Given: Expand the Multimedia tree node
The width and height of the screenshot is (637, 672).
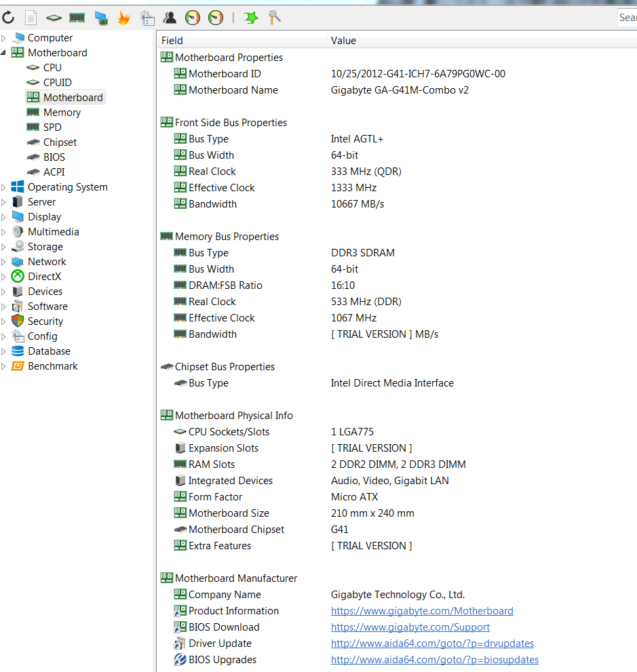Looking at the screenshot, I should click(x=3, y=233).
